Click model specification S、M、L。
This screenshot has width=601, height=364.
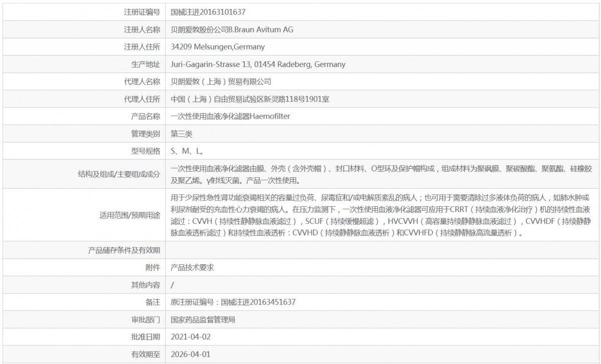tap(187, 151)
